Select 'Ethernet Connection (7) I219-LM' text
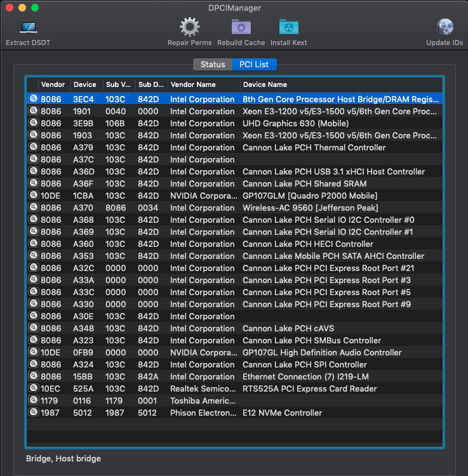This screenshot has width=468, height=476. [x=305, y=377]
